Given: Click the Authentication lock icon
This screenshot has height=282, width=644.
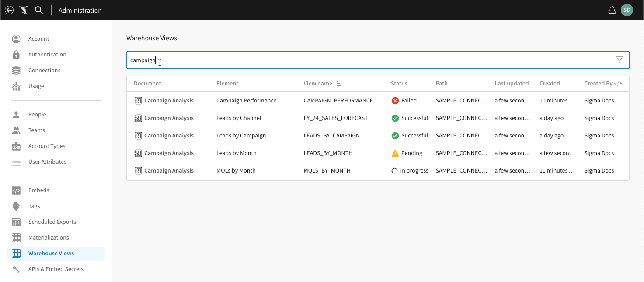Looking at the screenshot, I should pyautogui.click(x=16, y=55).
